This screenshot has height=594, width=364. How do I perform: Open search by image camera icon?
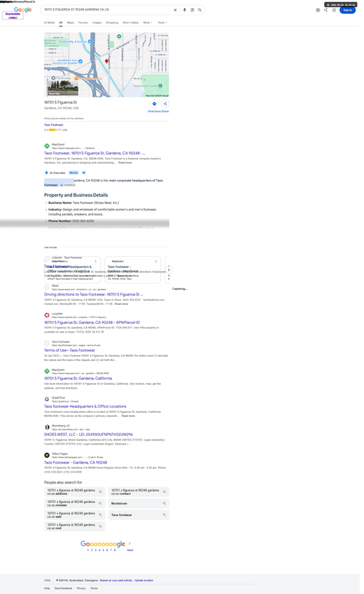click(x=192, y=10)
